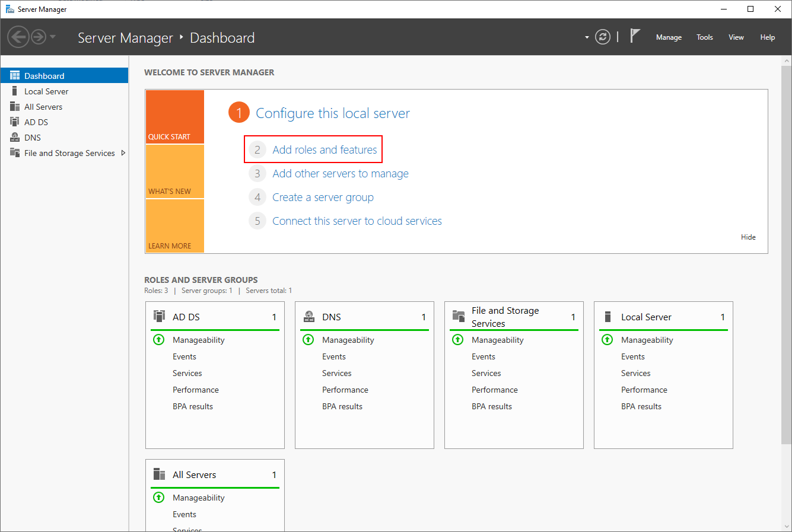The height and width of the screenshot is (532, 792).
Task: Click the scrollbar down arrow
Action: tap(787, 527)
